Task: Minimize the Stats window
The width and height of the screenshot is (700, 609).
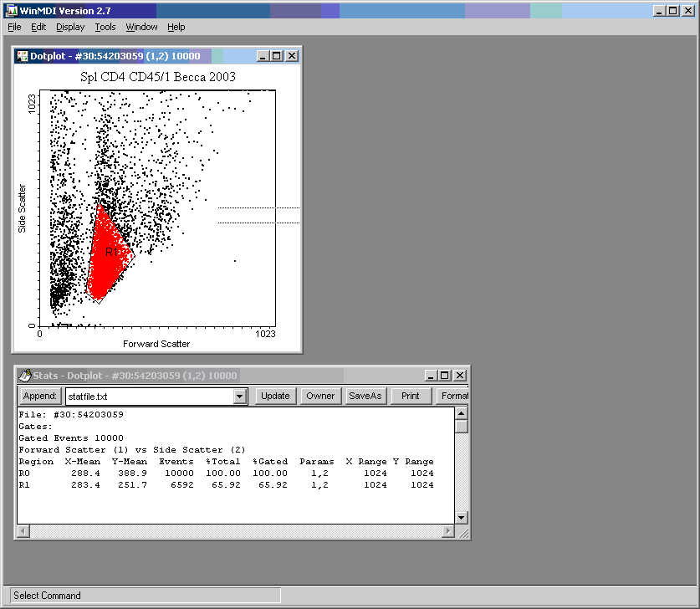Action: (x=431, y=376)
